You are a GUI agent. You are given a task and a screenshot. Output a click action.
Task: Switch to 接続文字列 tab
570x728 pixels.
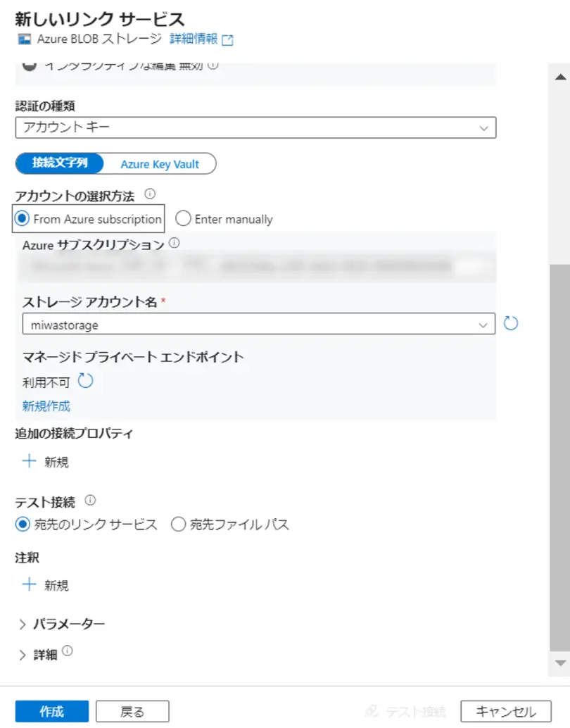coord(60,163)
